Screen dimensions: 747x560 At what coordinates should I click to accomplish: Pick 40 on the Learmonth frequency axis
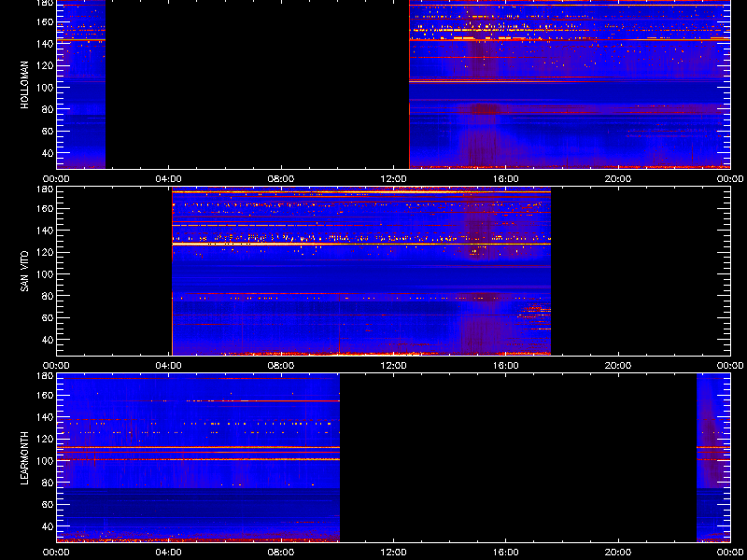[x=48, y=526]
